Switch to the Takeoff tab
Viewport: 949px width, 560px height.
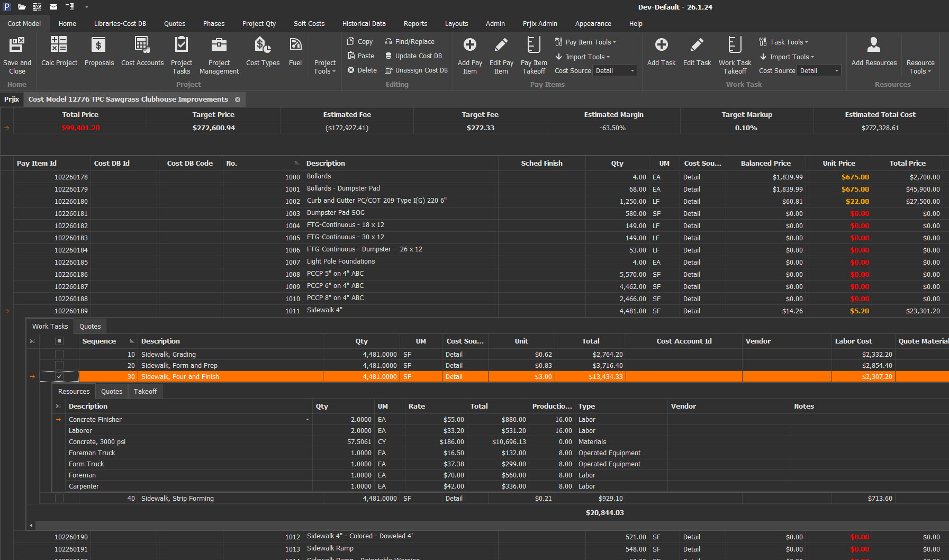(145, 392)
